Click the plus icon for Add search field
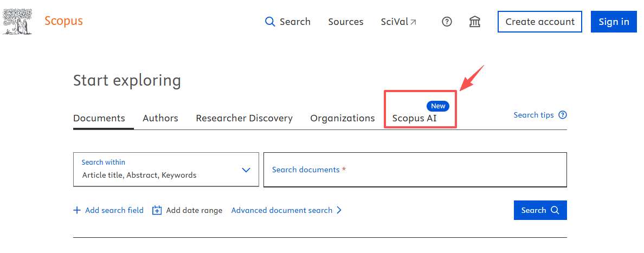The width and height of the screenshot is (644, 253). pyautogui.click(x=77, y=210)
